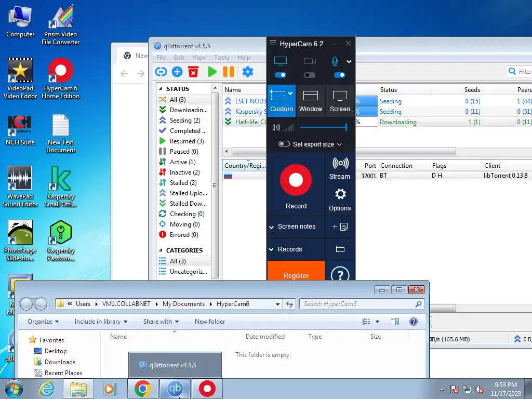
Task: Select Custom region capture mode
Action: [281, 101]
